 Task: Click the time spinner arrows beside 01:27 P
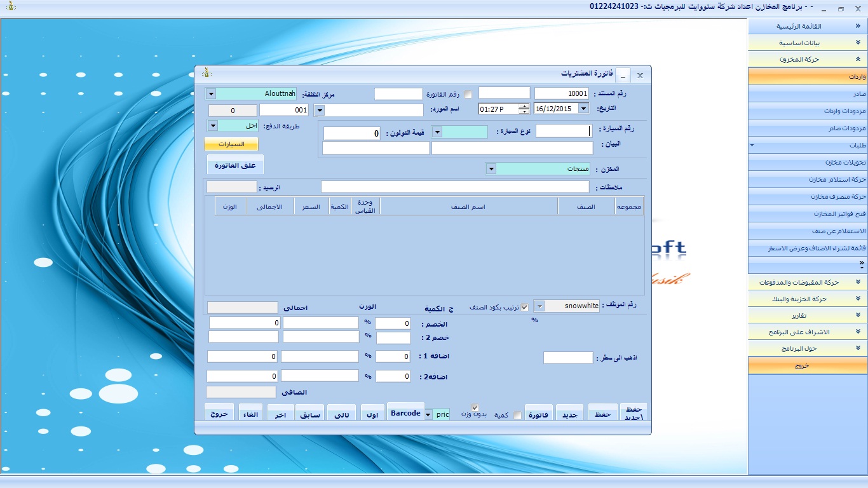coord(524,109)
